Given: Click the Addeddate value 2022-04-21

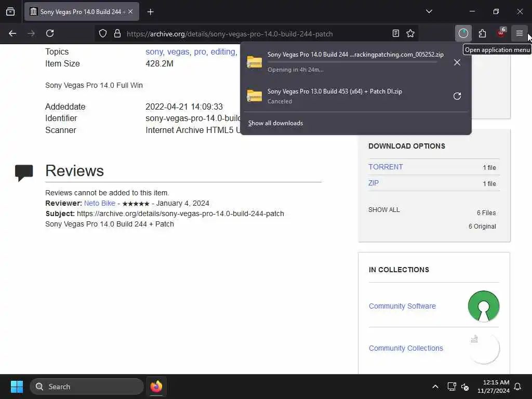Looking at the screenshot, I should click(184, 107).
